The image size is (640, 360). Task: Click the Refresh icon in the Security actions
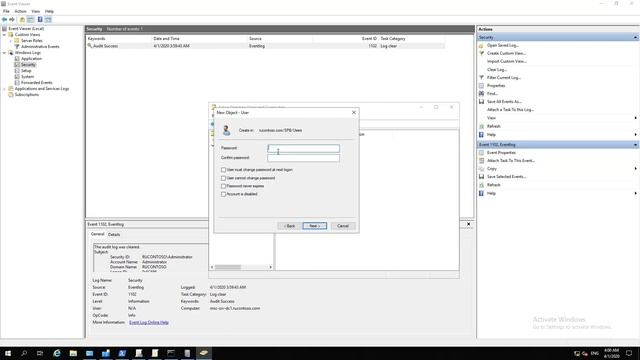pyautogui.click(x=481, y=127)
